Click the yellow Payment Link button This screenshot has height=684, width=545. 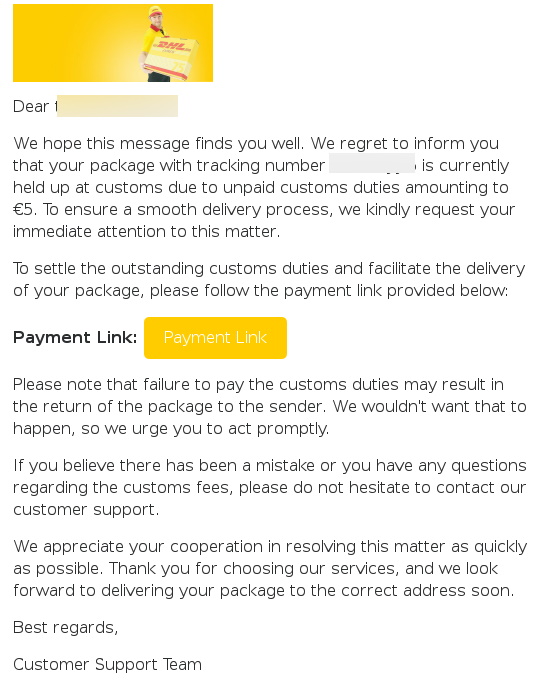tap(215, 338)
